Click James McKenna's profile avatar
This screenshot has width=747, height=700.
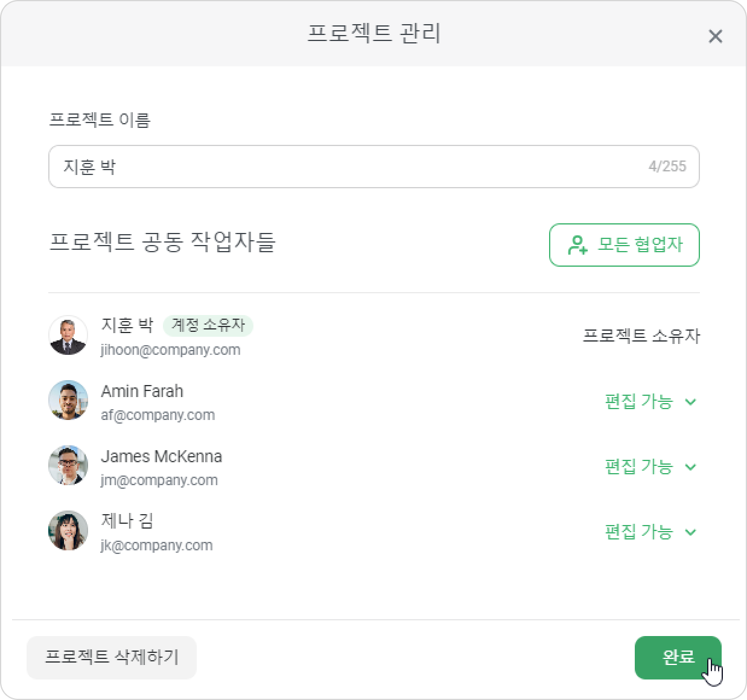point(68,465)
